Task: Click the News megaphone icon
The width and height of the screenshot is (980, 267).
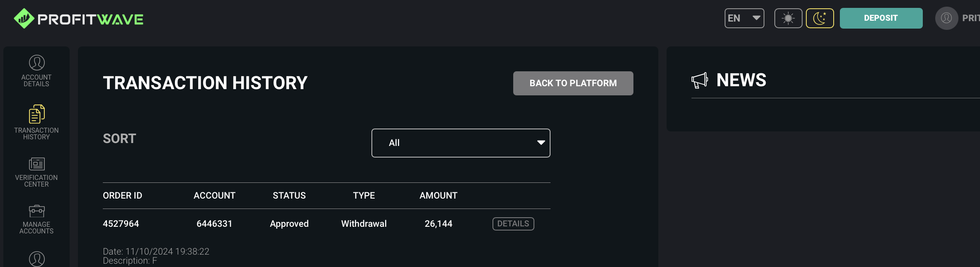Action: coord(699,80)
